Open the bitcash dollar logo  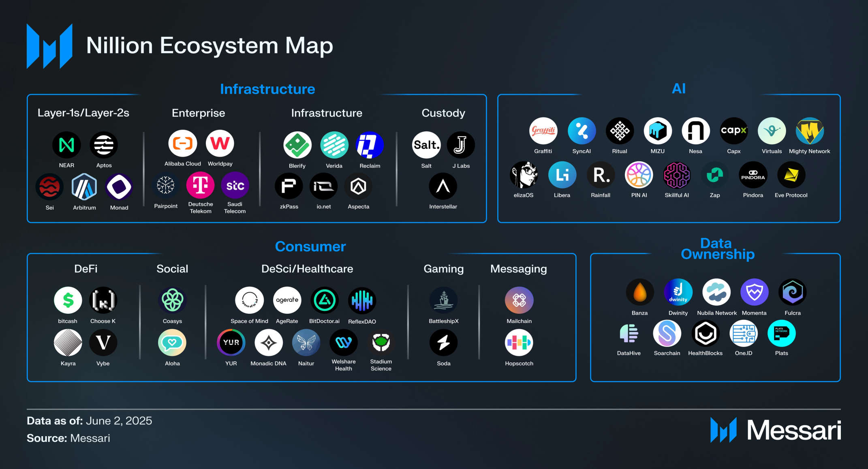pyautogui.click(x=68, y=300)
